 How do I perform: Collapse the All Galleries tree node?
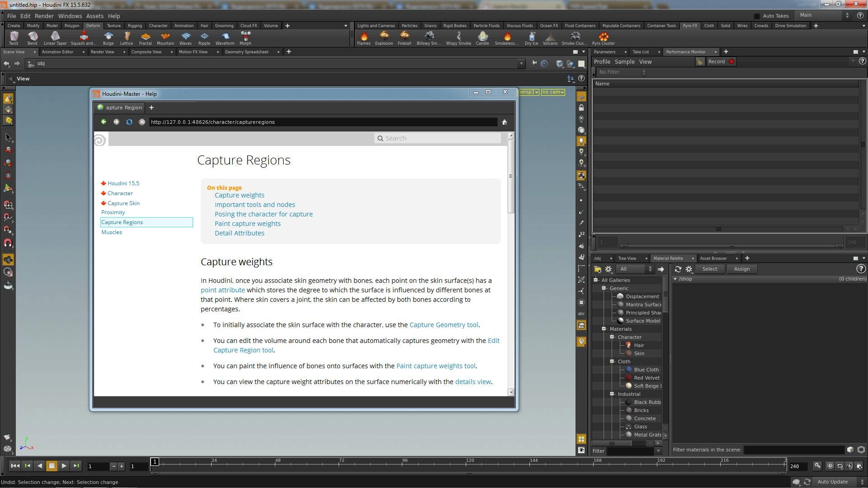596,280
